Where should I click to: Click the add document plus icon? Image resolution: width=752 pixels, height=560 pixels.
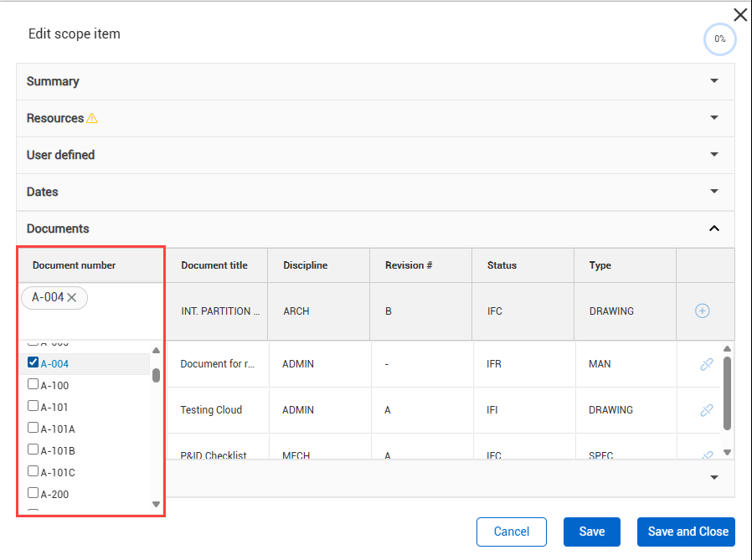[703, 311]
